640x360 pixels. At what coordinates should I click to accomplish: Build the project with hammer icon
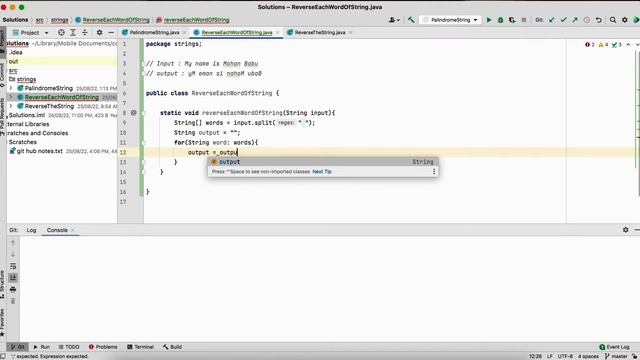tap(411, 20)
